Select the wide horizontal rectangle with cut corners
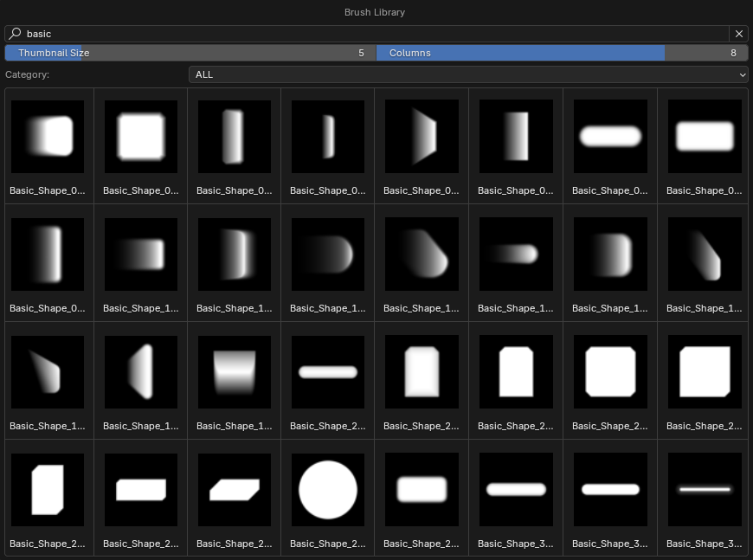This screenshot has height=560, width=753. click(x=140, y=489)
